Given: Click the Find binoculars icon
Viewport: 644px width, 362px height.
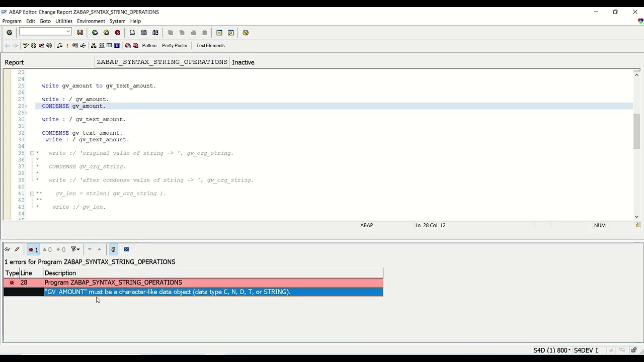Looking at the screenshot, I should (x=144, y=33).
